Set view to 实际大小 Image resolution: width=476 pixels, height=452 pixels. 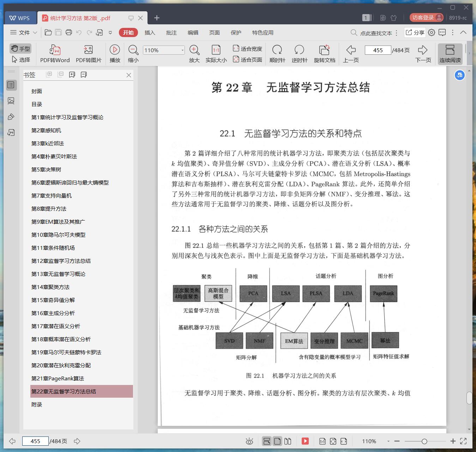(x=216, y=54)
